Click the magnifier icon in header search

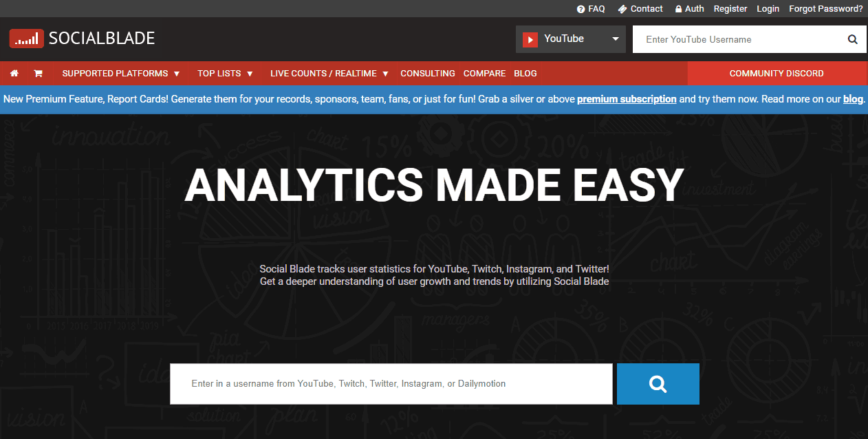point(853,39)
